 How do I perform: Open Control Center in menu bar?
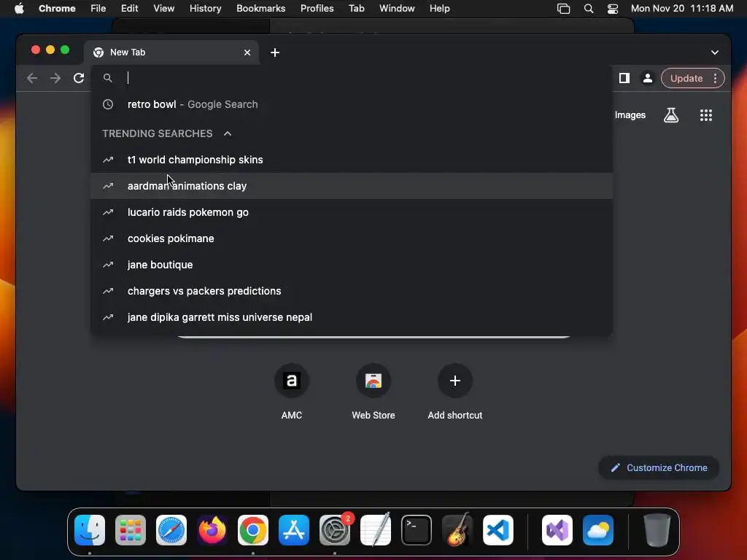coord(613,9)
